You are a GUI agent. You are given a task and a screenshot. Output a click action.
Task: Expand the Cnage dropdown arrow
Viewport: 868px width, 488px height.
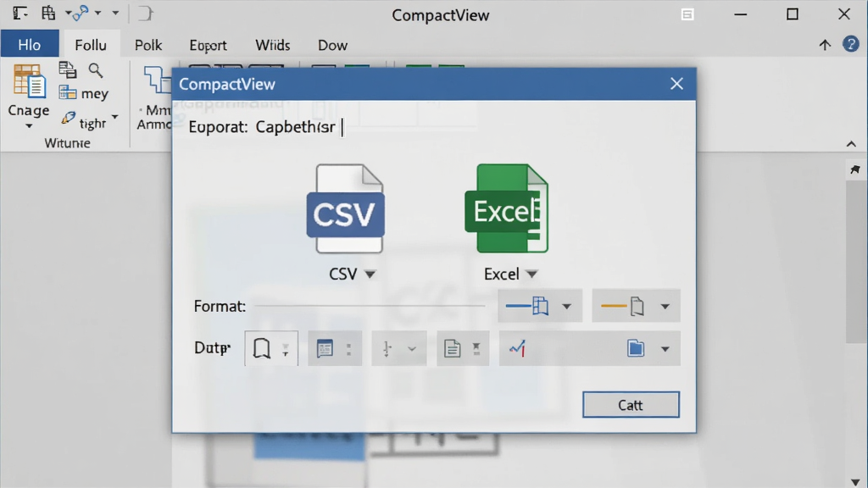29,126
